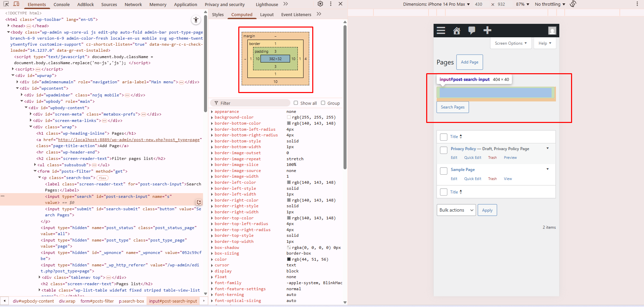Activate the inspect element picker icon
The width and height of the screenshot is (644, 307).
click(6, 4)
